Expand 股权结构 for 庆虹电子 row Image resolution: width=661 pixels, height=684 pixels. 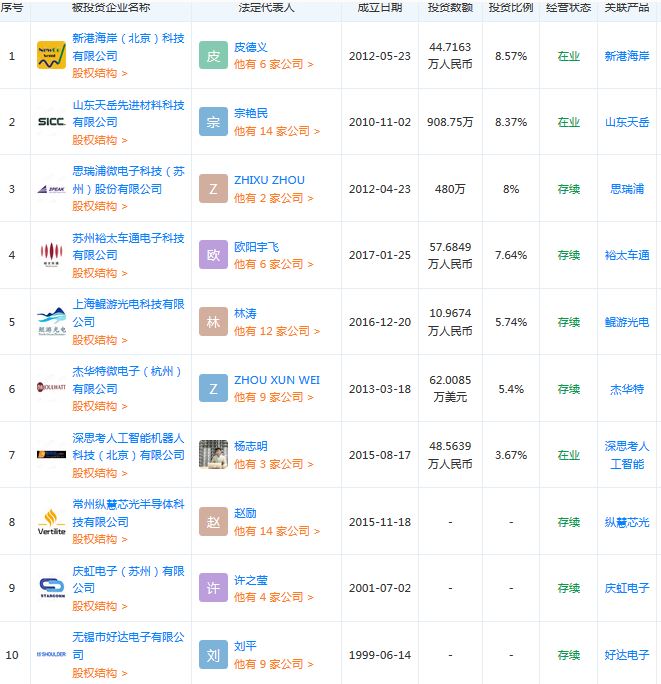(99, 606)
